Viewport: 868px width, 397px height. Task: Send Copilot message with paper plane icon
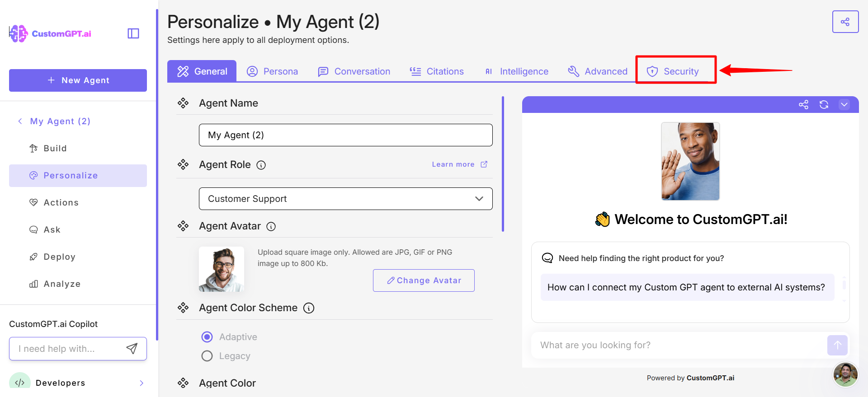(x=132, y=348)
